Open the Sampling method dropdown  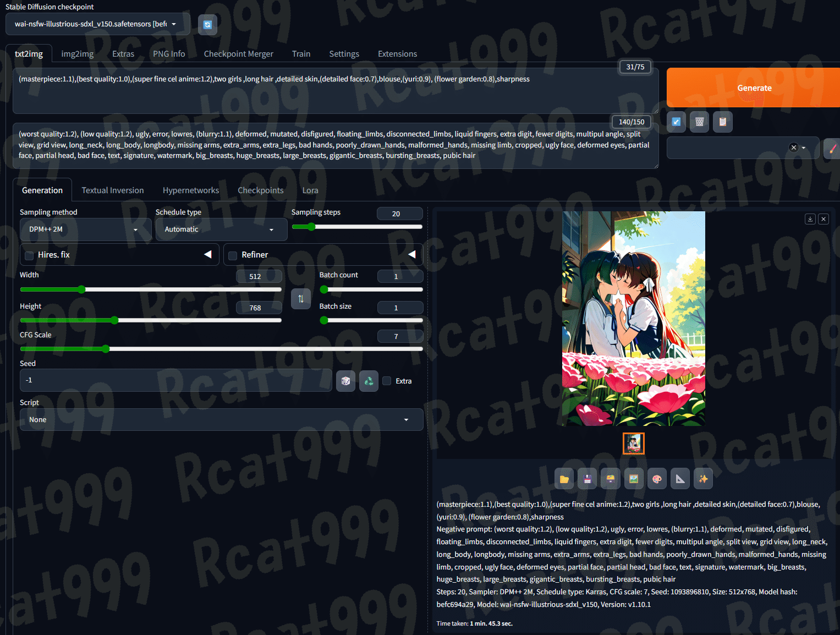click(x=86, y=229)
